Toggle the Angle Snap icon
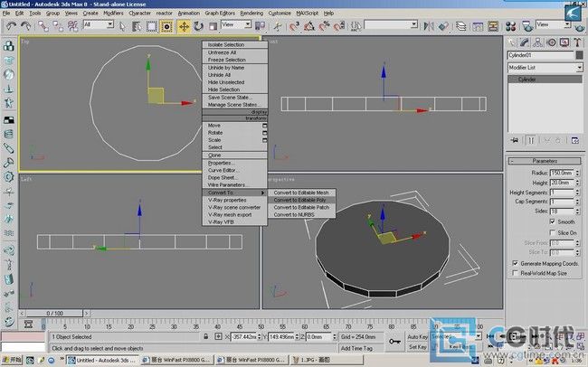The image size is (588, 367). click(x=309, y=26)
